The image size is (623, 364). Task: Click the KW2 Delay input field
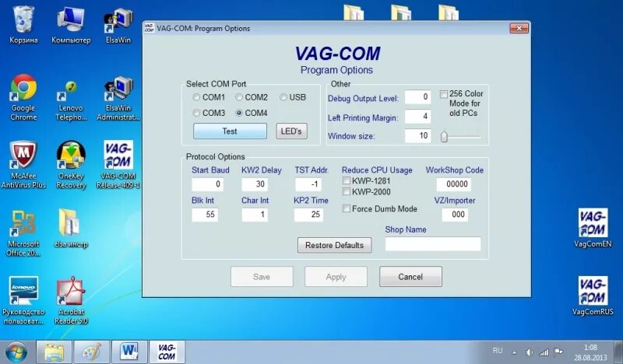[255, 184]
